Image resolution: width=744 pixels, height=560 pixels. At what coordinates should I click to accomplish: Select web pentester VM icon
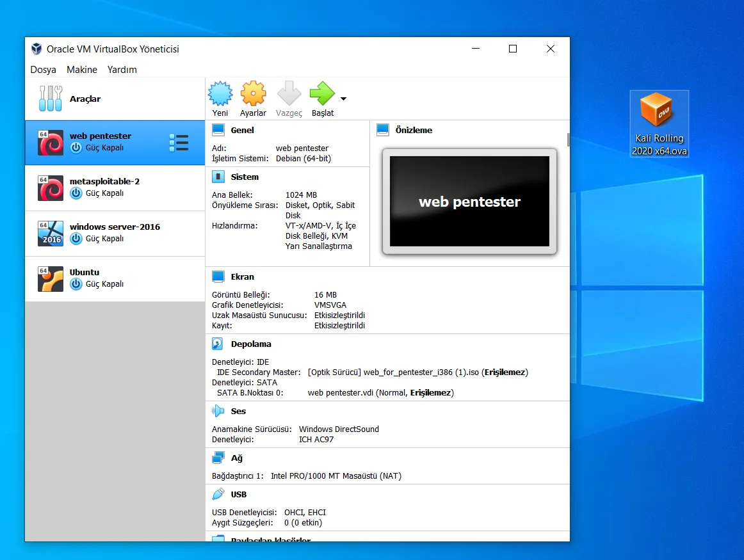pos(51,143)
